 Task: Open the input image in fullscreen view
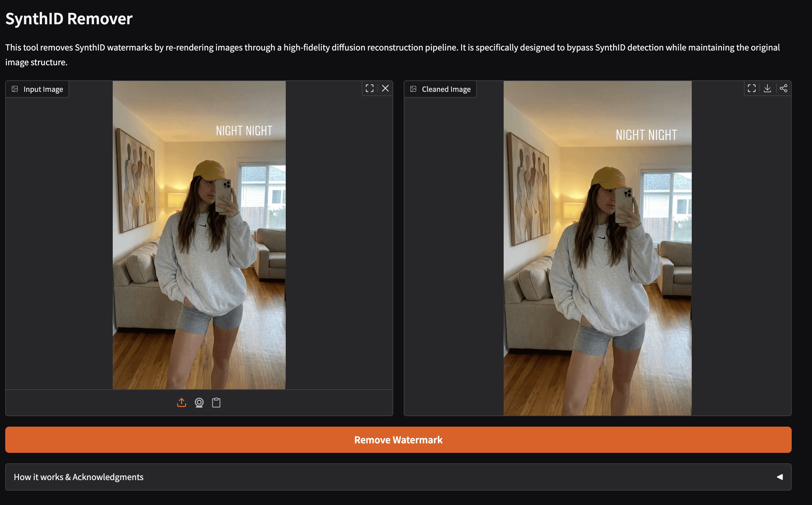(x=369, y=89)
